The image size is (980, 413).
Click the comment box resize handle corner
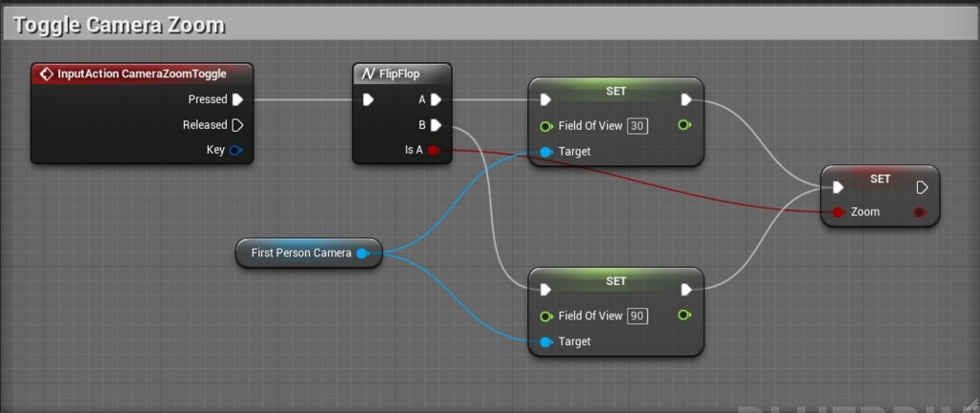point(970,404)
